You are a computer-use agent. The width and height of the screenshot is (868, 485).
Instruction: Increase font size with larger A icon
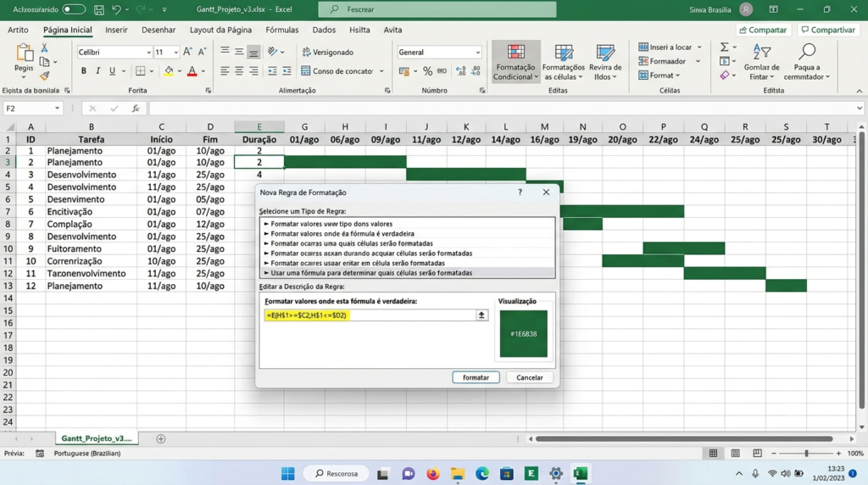(187, 52)
